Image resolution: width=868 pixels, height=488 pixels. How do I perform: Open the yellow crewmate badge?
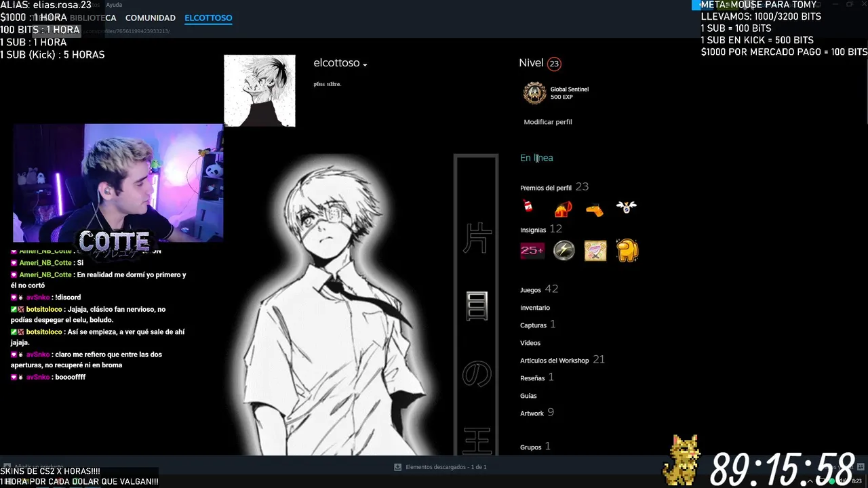click(627, 250)
